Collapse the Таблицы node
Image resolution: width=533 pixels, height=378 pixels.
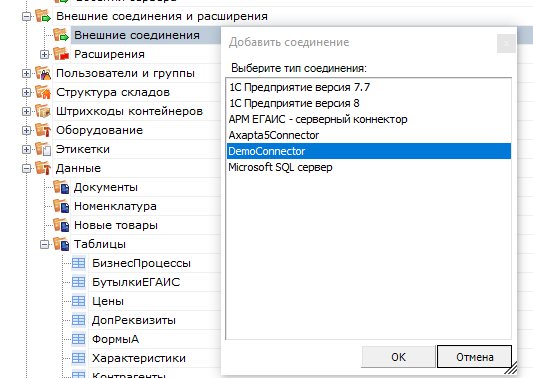click(44, 245)
